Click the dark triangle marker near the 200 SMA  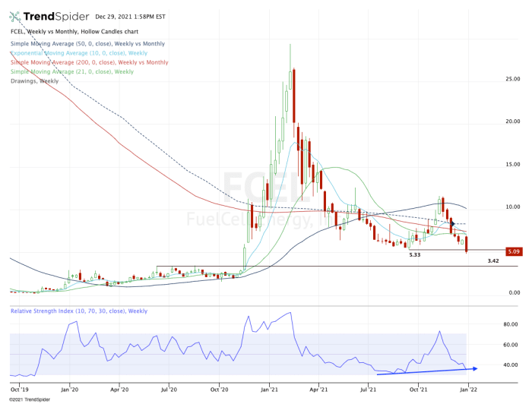pos(453,224)
